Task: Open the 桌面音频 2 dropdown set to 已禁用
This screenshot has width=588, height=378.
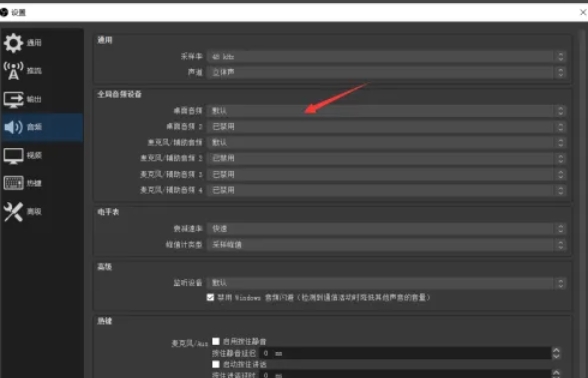Action: 386,127
